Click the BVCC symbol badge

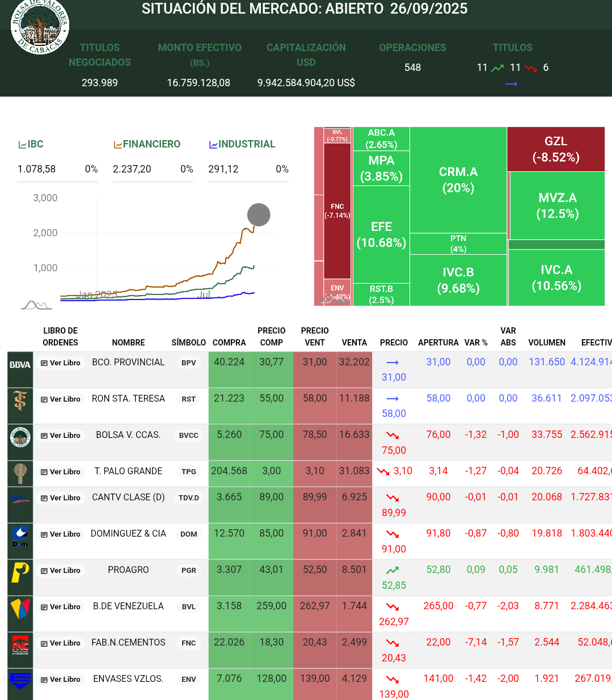(x=188, y=436)
